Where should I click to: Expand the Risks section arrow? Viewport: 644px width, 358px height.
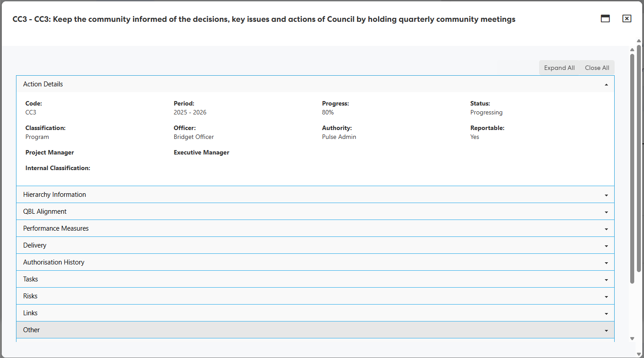(x=606, y=297)
